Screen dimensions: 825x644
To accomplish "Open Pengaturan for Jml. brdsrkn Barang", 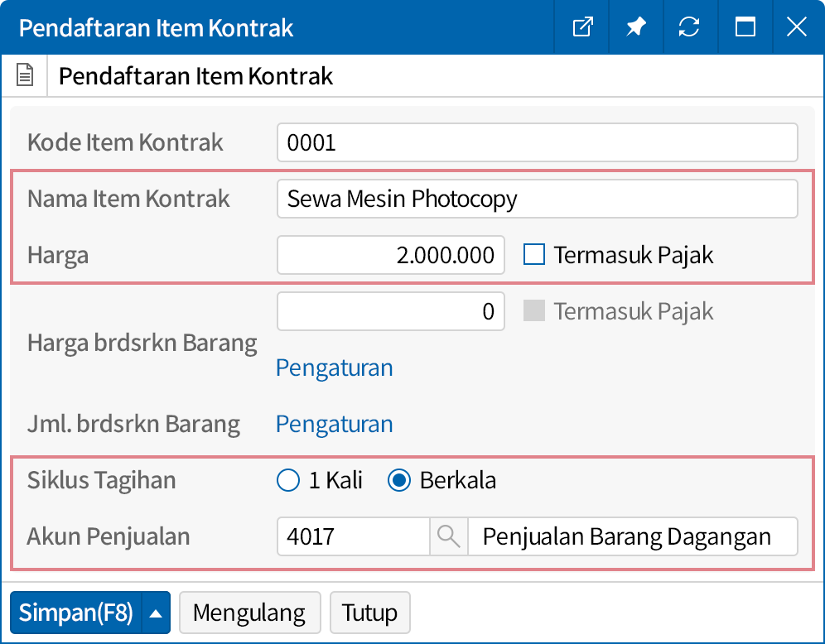I will tap(334, 424).
